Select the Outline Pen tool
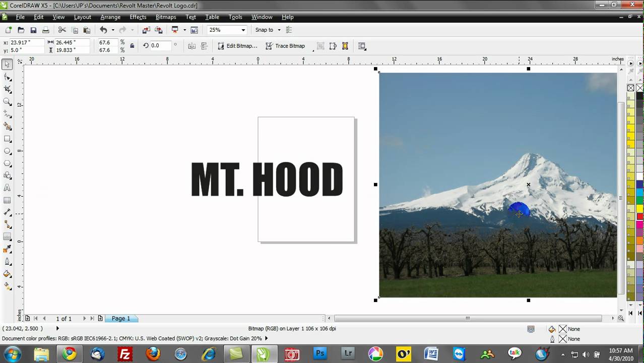The height and width of the screenshot is (363, 644). 7,262
